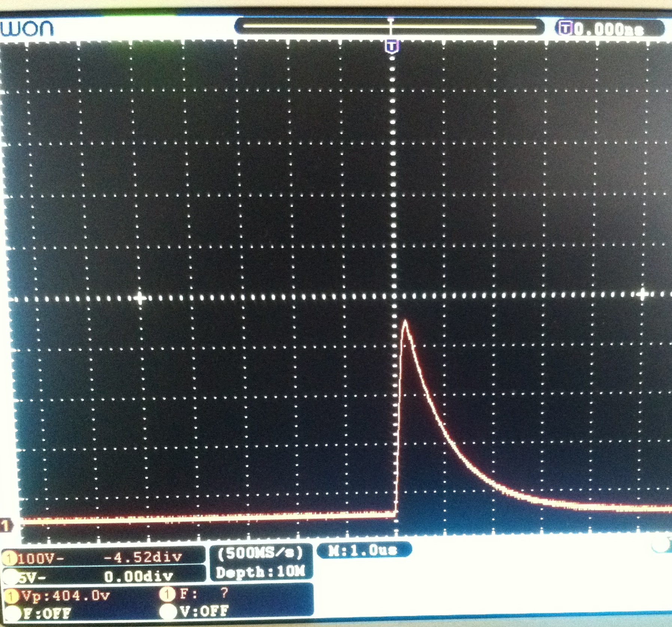The image size is (672, 627).
Task: Click the trigger position T marker above grid
Action: [392, 47]
